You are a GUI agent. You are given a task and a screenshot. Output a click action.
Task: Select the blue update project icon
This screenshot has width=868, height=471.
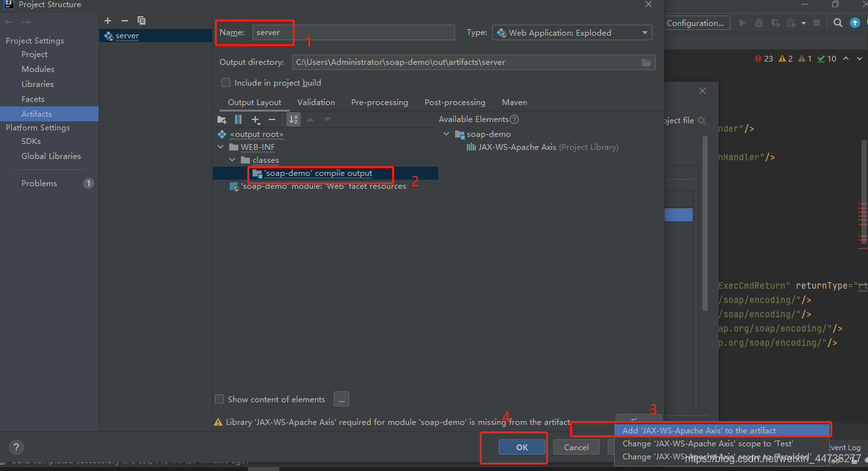pyautogui.click(x=855, y=23)
